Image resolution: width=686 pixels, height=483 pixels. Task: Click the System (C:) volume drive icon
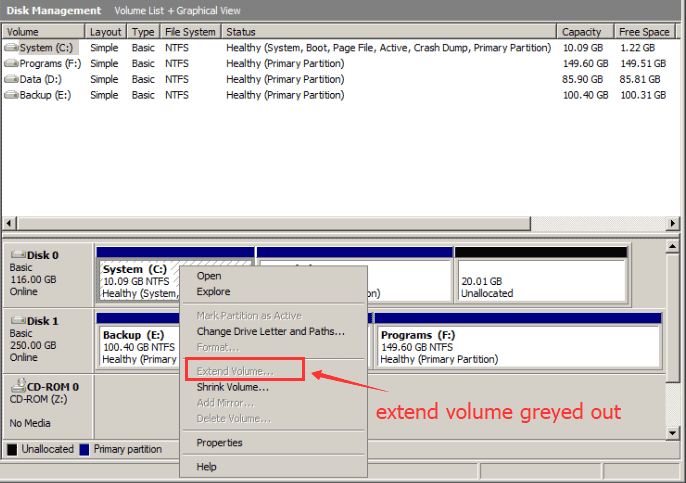coord(11,47)
